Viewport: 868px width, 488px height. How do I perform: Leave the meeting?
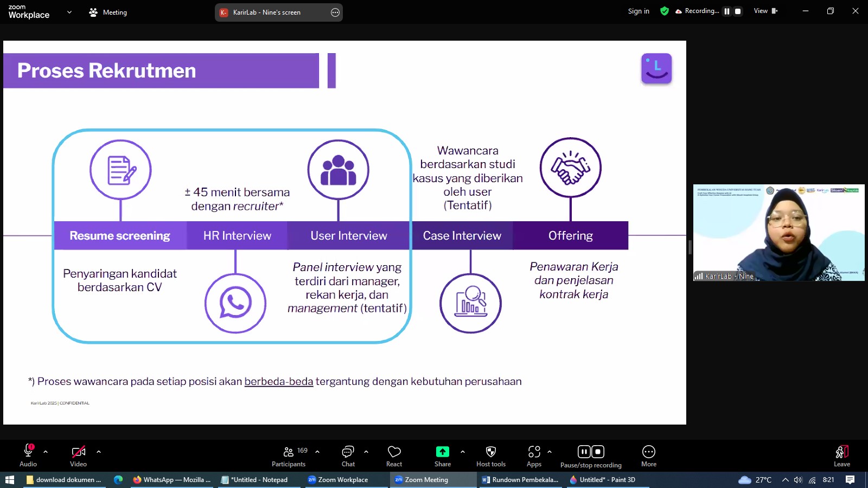click(x=841, y=456)
